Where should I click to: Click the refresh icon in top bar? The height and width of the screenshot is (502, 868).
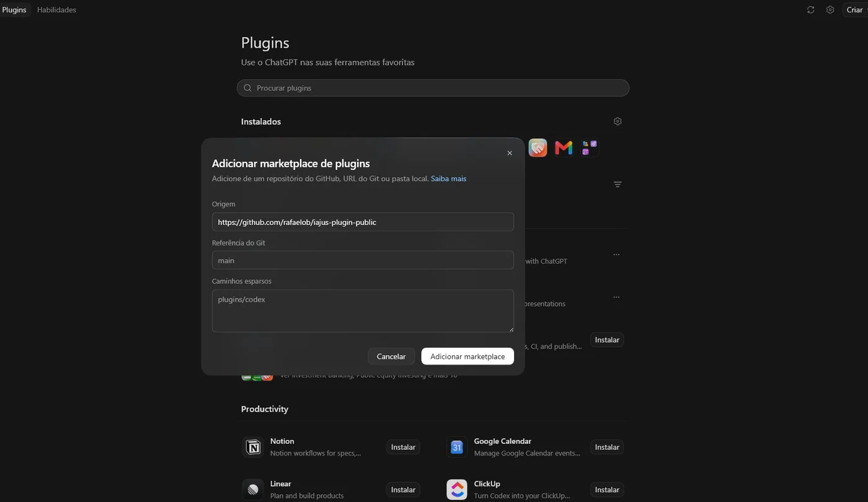click(x=810, y=10)
